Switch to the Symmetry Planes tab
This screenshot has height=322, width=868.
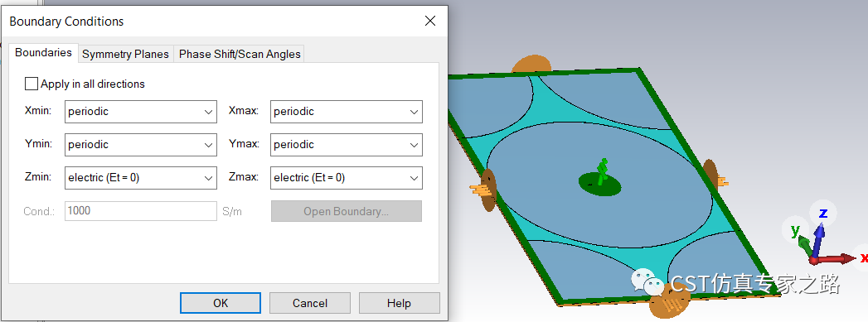click(126, 54)
